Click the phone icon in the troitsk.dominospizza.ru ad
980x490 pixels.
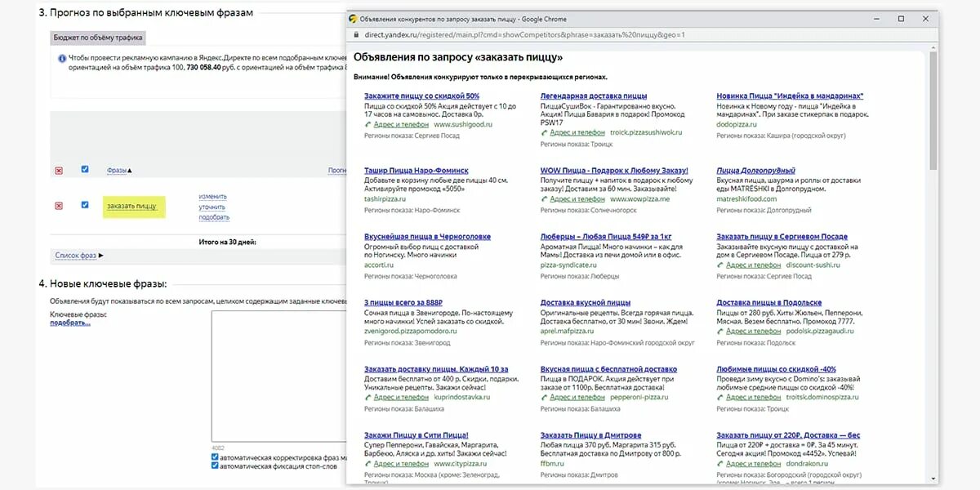click(x=720, y=397)
